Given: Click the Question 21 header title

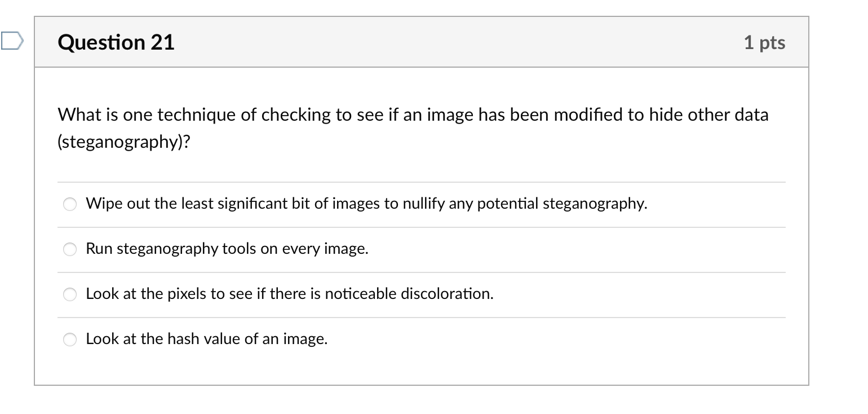Looking at the screenshot, I should [x=116, y=42].
